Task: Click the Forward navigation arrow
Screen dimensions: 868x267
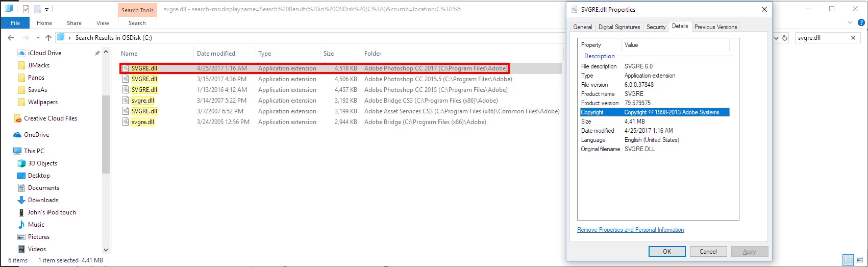Action: coord(26,38)
